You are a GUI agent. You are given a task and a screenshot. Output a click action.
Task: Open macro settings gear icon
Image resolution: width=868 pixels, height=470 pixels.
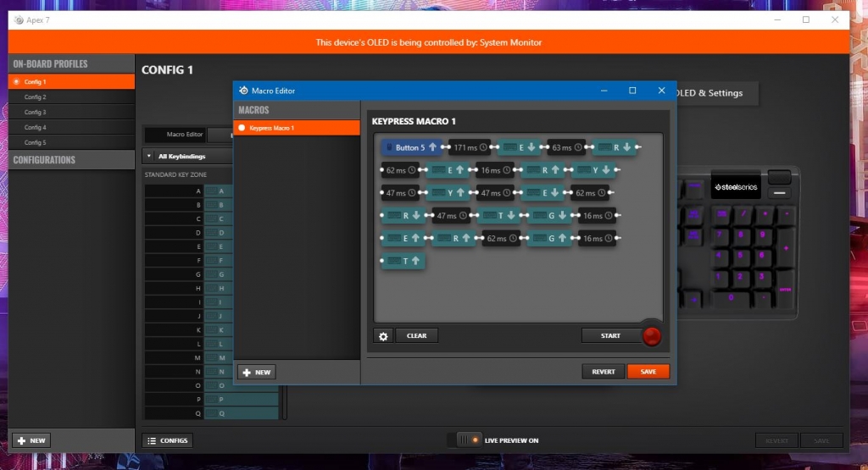pyautogui.click(x=383, y=336)
